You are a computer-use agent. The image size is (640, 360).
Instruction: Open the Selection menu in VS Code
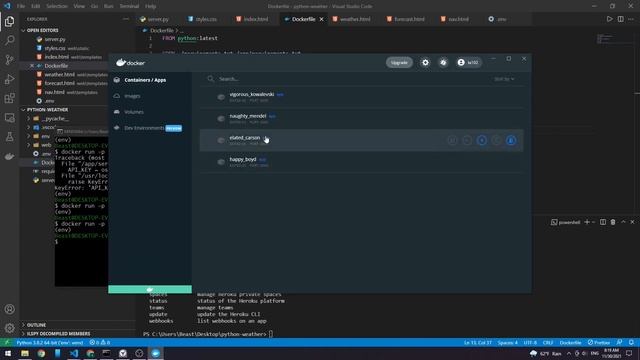coord(57,6)
